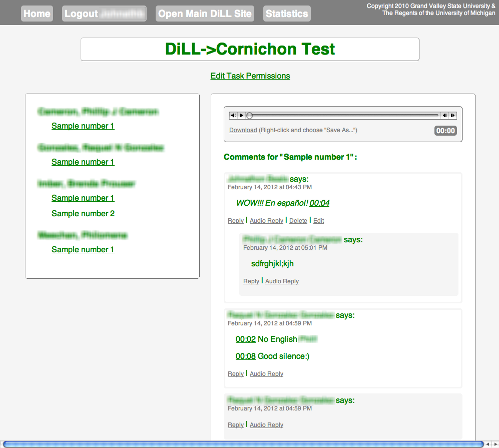The height and width of the screenshot is (448, 499).
Task: Click the 'February 14, 2012 at 04:43 PM' timestamp
Action: pos(270,187)
